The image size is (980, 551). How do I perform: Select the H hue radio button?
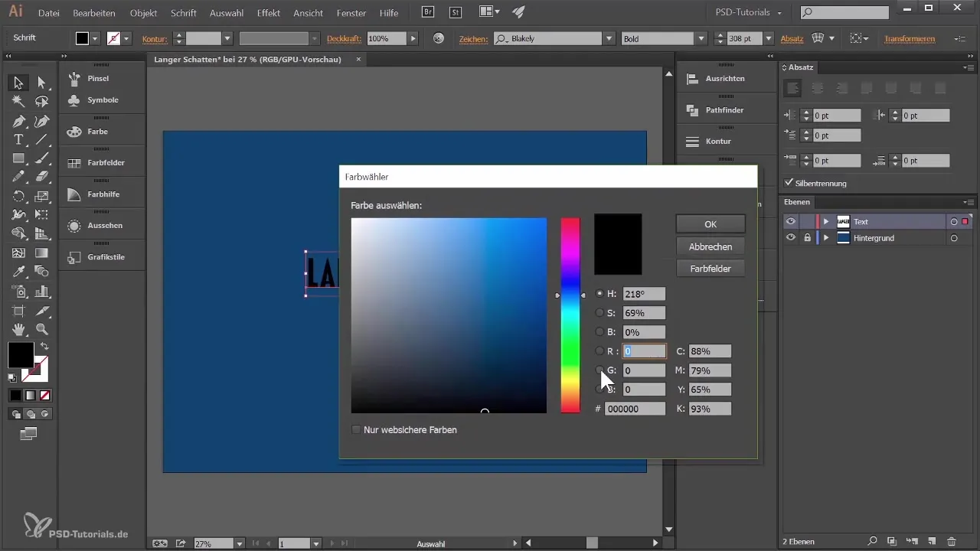(599, 293)
